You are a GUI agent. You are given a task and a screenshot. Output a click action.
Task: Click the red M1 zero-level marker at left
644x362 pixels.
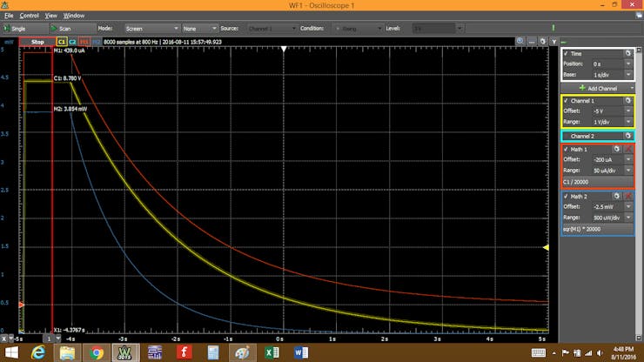coord(22,305)
